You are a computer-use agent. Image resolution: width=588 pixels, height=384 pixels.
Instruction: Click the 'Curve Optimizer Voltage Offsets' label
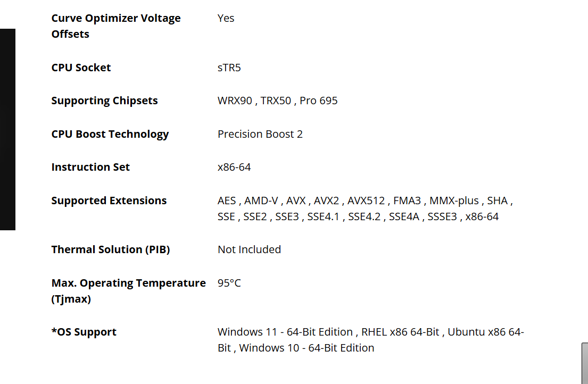click(x=116, y=26)
